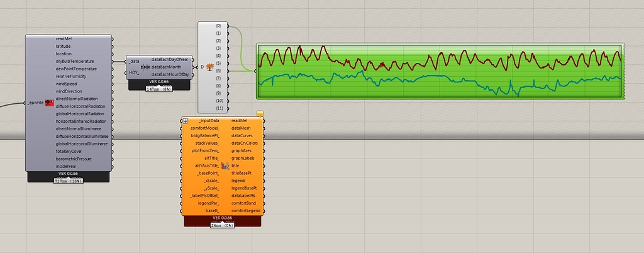Click the 717ms (13%) profiler tag

click(69, 181)
